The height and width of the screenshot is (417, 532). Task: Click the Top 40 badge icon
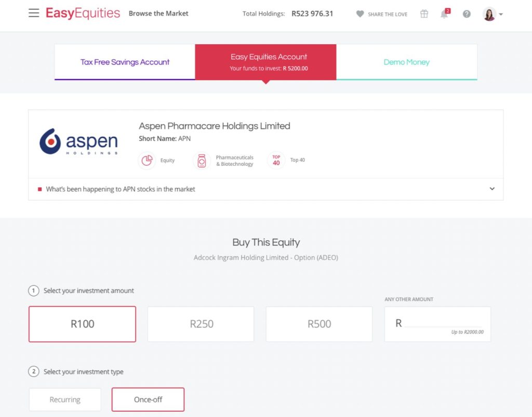276,160
